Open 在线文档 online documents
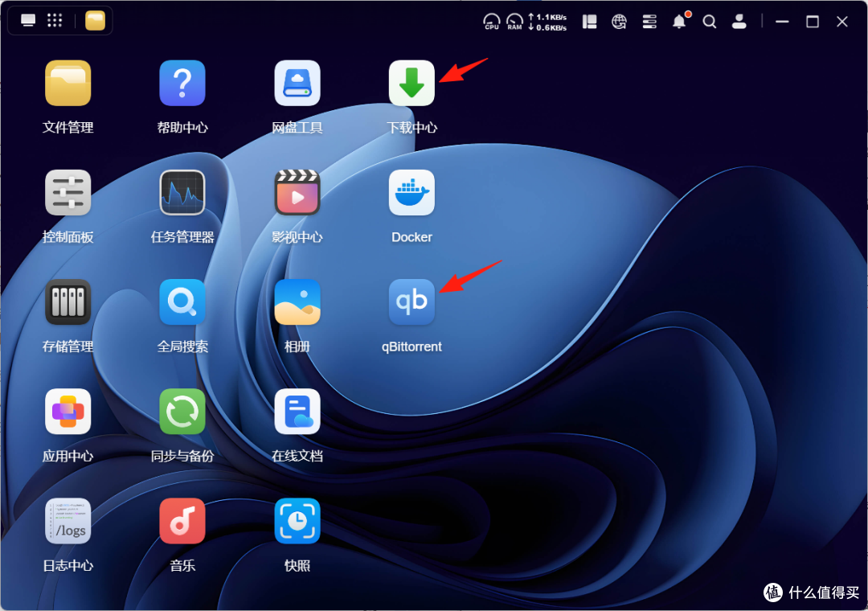Image resolution: width=868 pixels, height=611 pixels. [x=297, y=412]
